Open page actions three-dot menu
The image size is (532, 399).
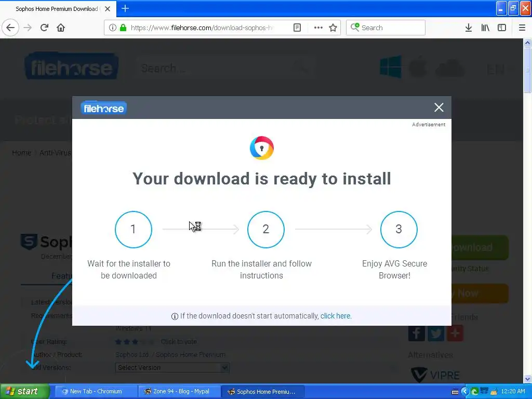(x=318, y=28)
